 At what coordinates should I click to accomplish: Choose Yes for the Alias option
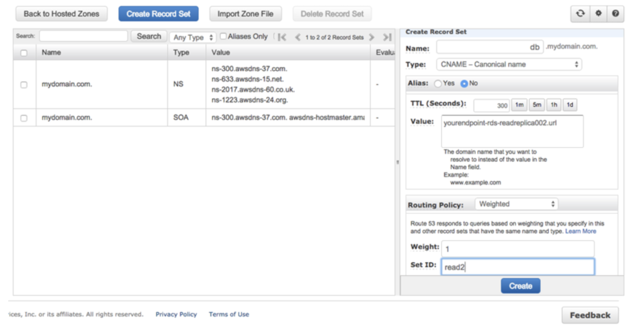pyautogui.click(x=438, y=83)
